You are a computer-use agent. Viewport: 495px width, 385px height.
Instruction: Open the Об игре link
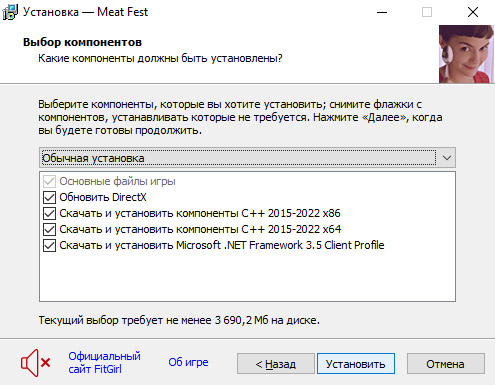(x=188, y=362)
